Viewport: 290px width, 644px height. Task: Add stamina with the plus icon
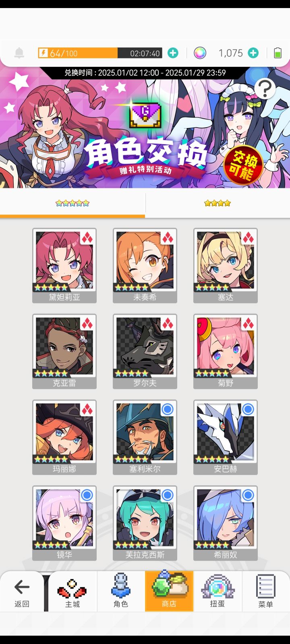click(x=173, y=53)
